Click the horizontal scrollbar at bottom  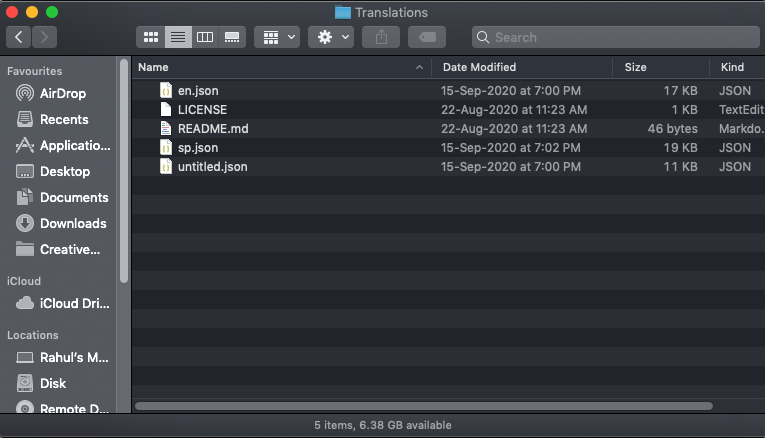[x=423, y=406]
